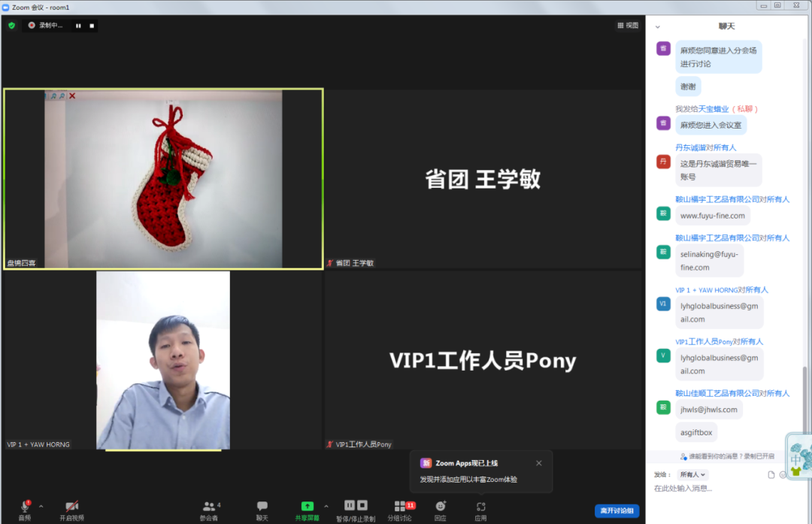Click 离开讨论组 to leave breakout room
The width and height of the screenshot is (812, 524).
click(x=617, y=510)
